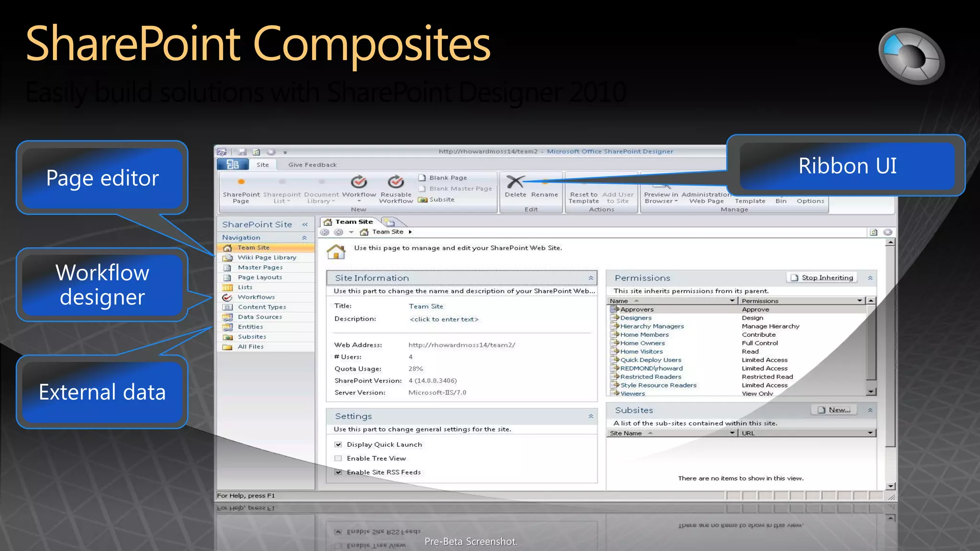Click the main page vertical scrollbar

pyautogui.click(x=890, y=344)
